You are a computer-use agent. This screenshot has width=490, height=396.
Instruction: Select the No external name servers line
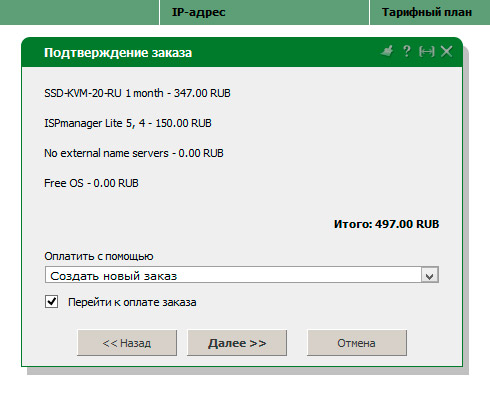[x=134, y=153]
